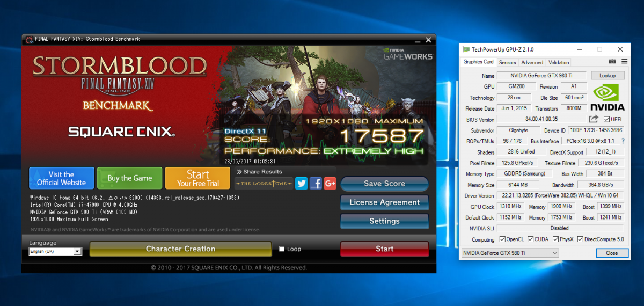The width and height of the screenshot is (644, 306).
Task: Toggle the DirectCompute 5.0 checkbox
Action: [580, 239]
